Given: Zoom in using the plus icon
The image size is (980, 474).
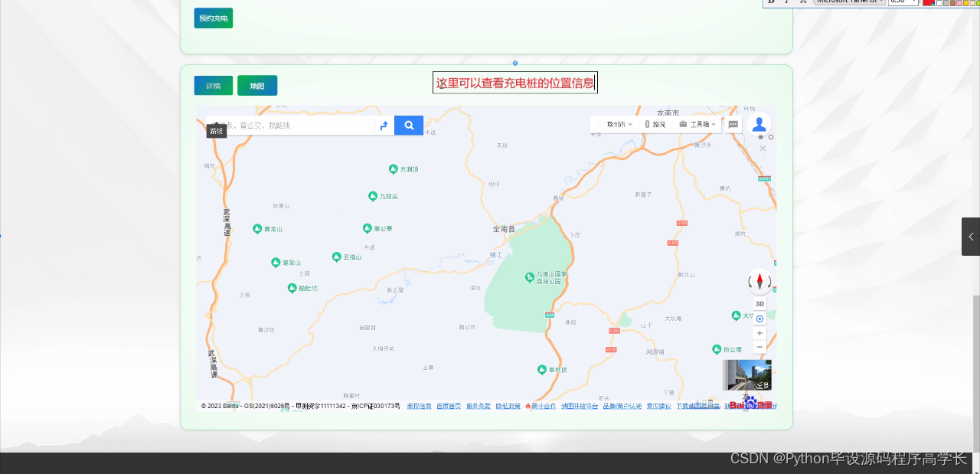Looking at the screenshot, I should point(759,332).
